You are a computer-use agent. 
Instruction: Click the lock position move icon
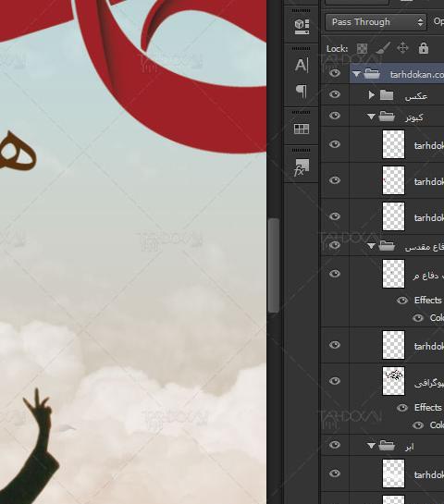click(x=403, y=48)
